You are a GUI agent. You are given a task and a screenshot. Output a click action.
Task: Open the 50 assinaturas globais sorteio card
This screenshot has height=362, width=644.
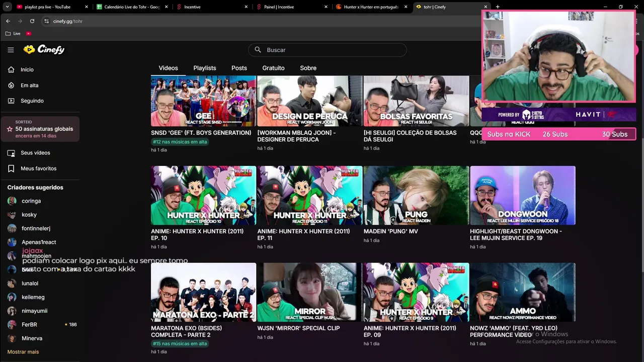40,129
